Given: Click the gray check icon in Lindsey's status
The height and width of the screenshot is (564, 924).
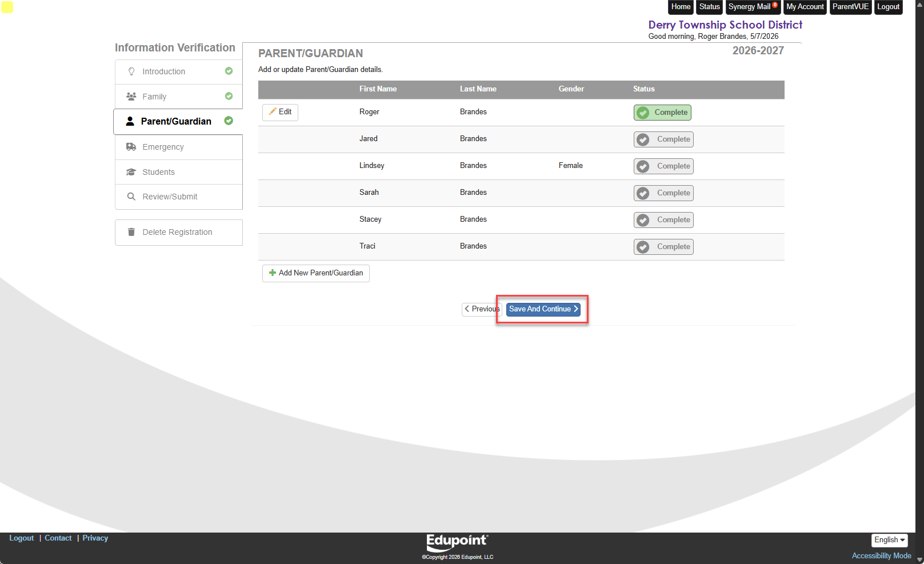Looking at the screenshot, I should coord(643,166).
